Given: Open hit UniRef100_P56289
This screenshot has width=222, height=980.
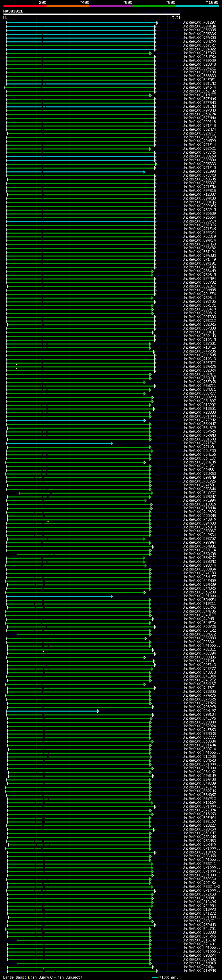Looking at the screenshot, I should click(x=199, y=593).
